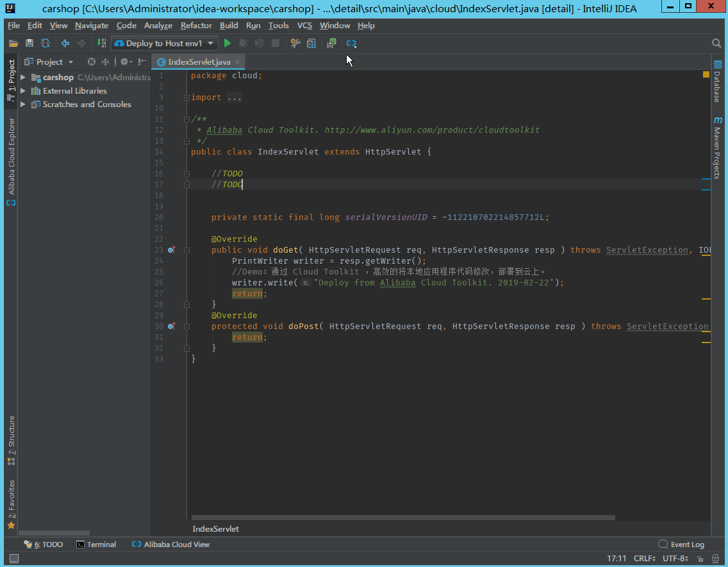
Task: Expand the folded import statements
Action: 186,97
